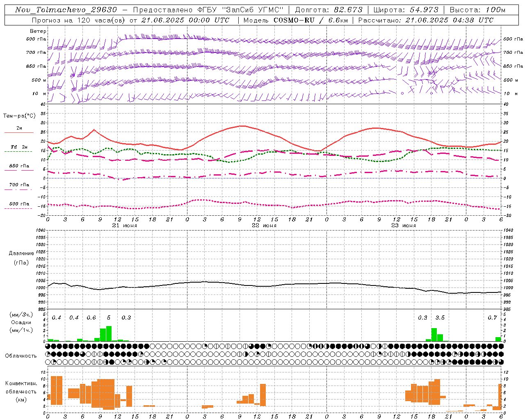
Task: Click the tallest green precipitation bar under '5'
Action: [x=109, y=333]
